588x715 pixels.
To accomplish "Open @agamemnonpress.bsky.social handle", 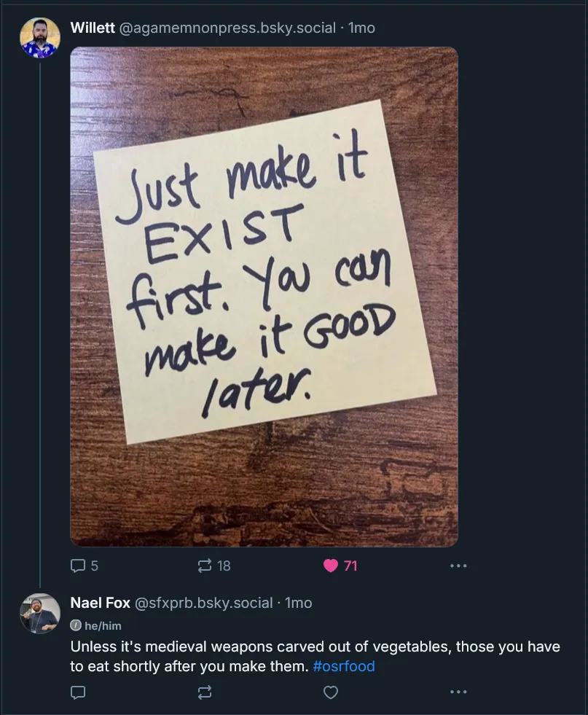I will [x=227, y=28].
